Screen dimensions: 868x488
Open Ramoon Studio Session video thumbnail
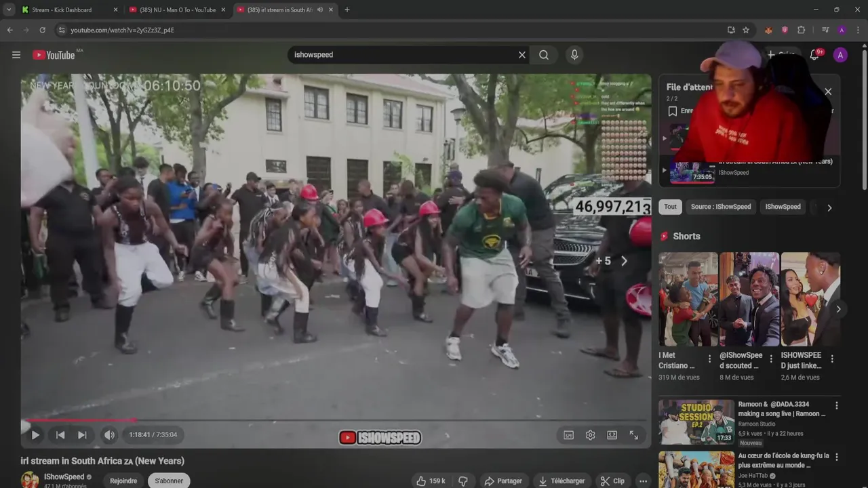pos(696,422)
